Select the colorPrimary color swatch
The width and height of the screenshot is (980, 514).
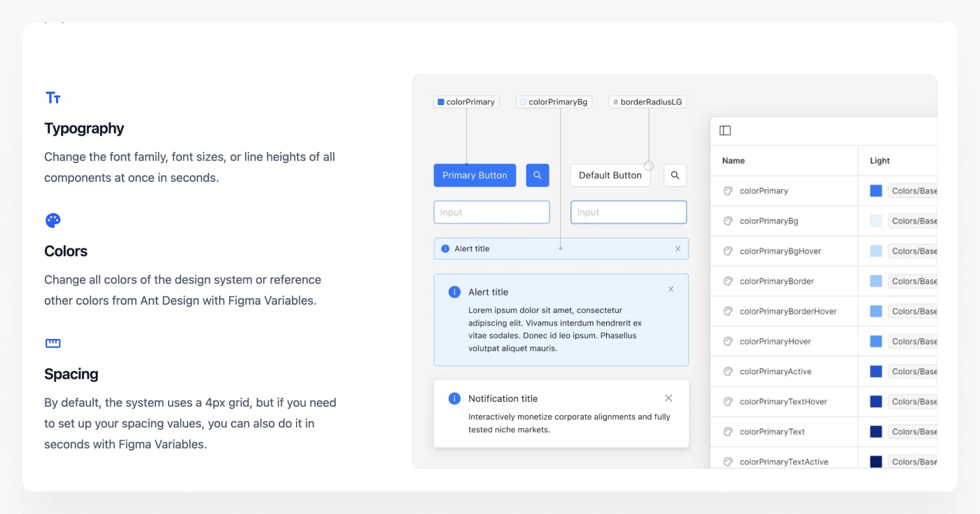(x=876, y=190)
